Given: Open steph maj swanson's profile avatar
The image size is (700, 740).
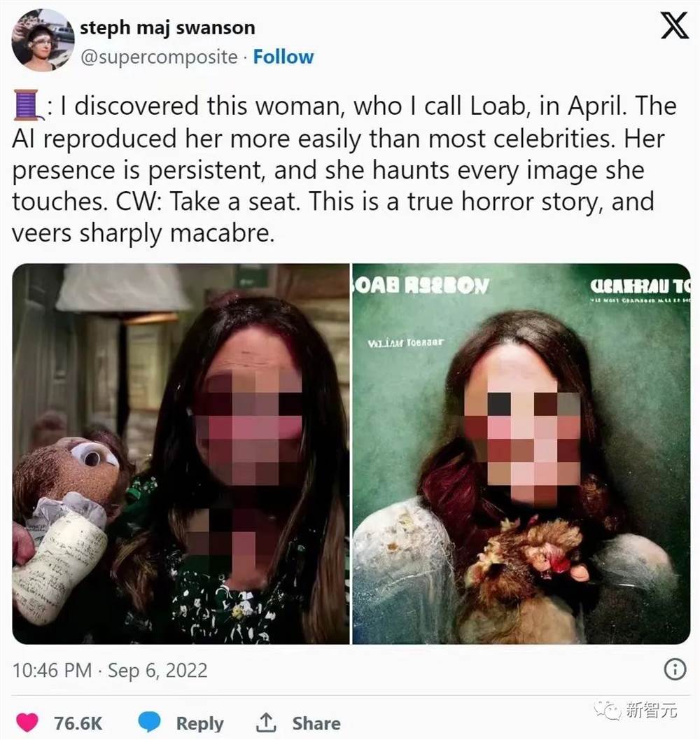Looking at the screenshot, I should pos(43,40).
